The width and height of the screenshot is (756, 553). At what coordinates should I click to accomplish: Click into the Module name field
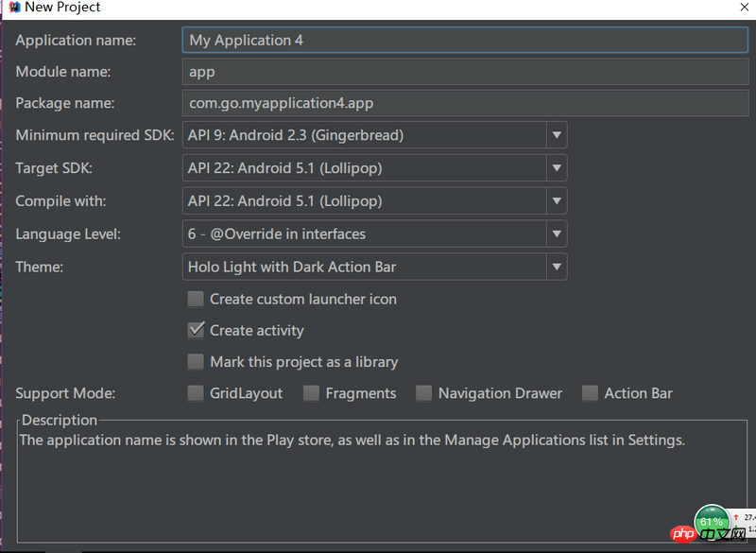tap(463, 72)
